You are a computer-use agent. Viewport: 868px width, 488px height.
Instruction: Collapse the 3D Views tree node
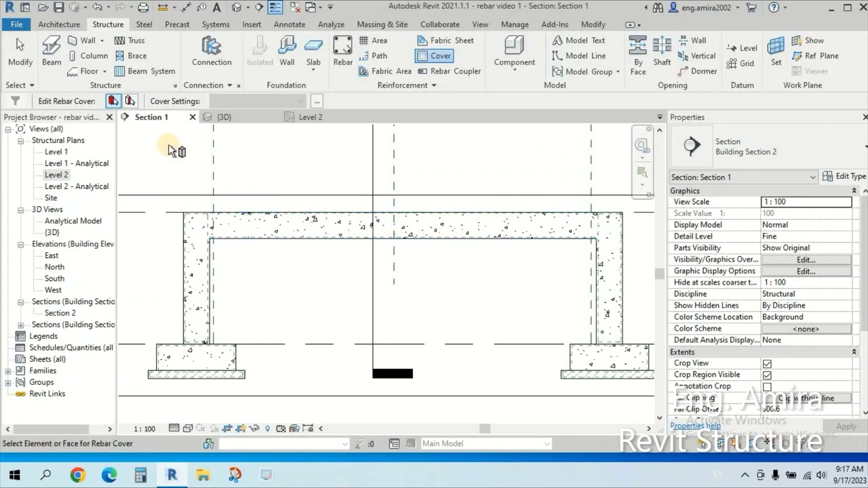point(21,209)
